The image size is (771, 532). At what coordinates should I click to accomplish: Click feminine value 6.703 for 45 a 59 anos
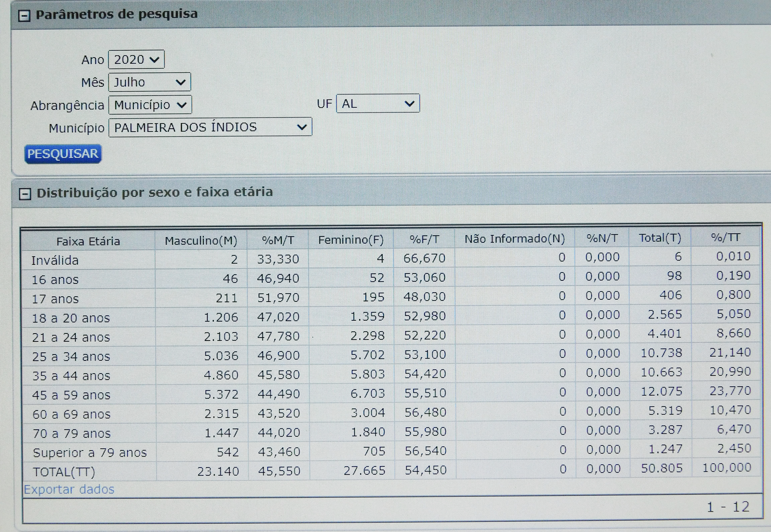pyautogui.click(x=367, y=393)
